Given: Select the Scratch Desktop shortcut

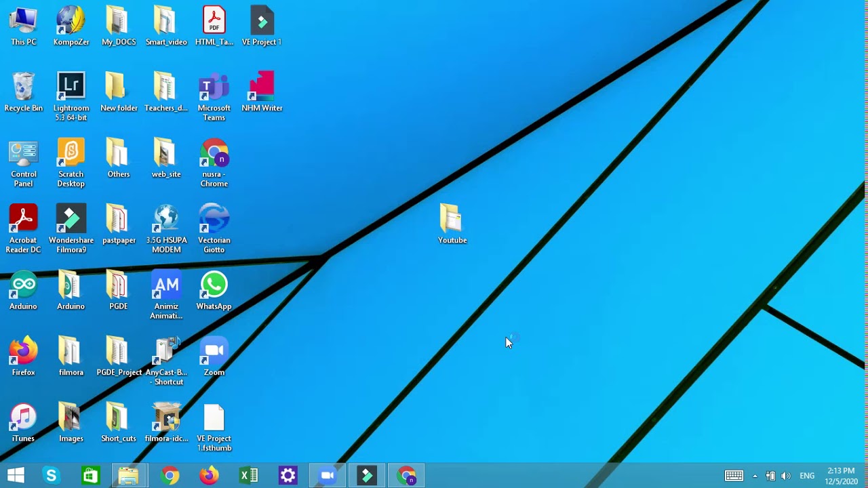Looking at the screenshot, I should 71,152.
